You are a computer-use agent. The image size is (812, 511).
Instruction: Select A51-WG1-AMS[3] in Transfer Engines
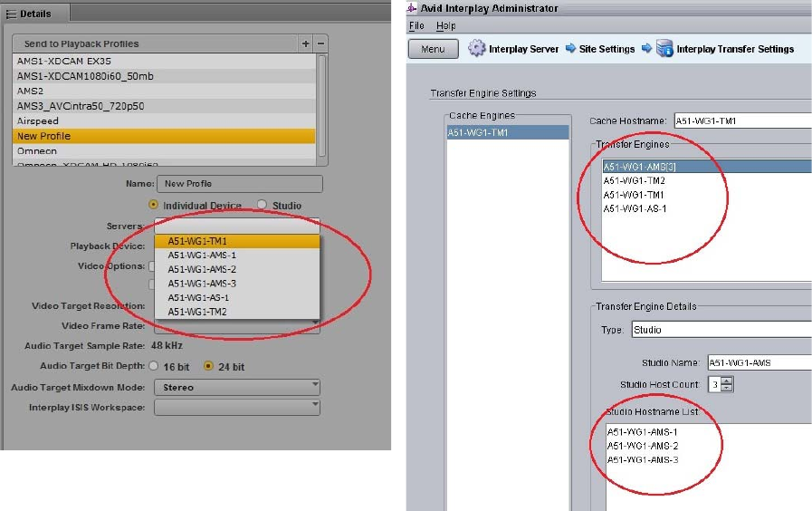(707, 167)
